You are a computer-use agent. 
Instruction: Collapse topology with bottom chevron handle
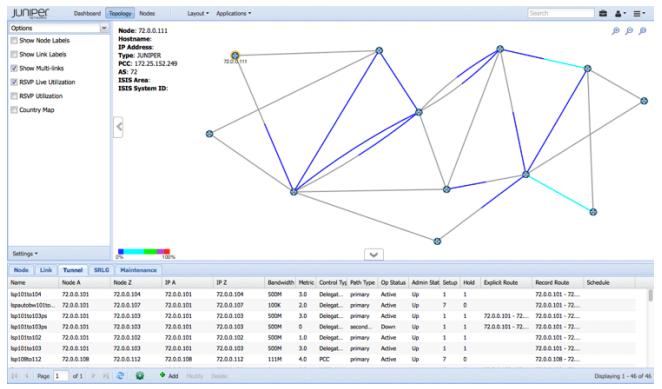point(374,254)
